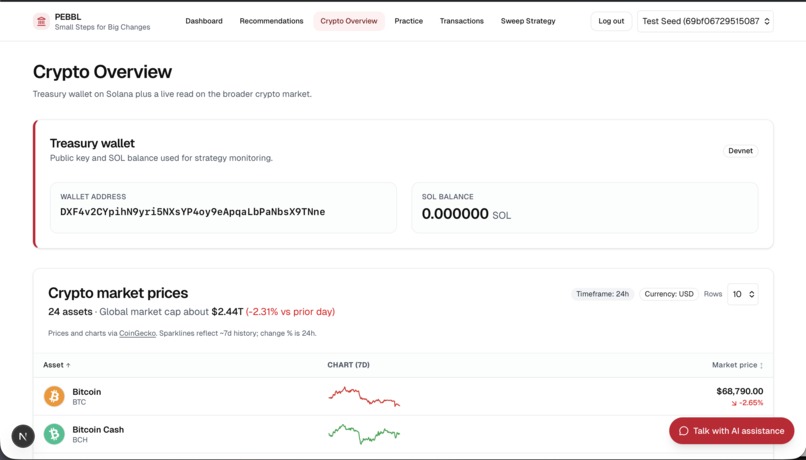Click the -2.31% vs prior day text
Screen dimensions: 806x460
pyautogui.click(x=290, y=311)
